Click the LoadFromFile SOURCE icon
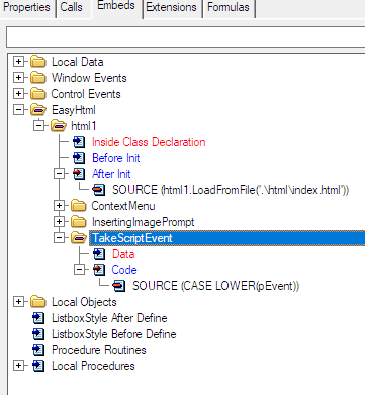370x395 pixels. click(x=99, y=190)
